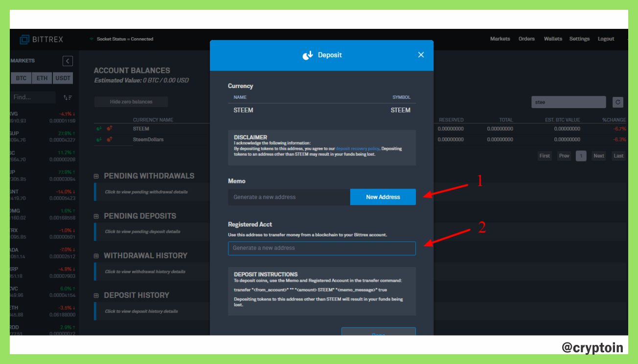
Task: Click the red withdraw icon for SteemDollars
Action: (110, 139)
